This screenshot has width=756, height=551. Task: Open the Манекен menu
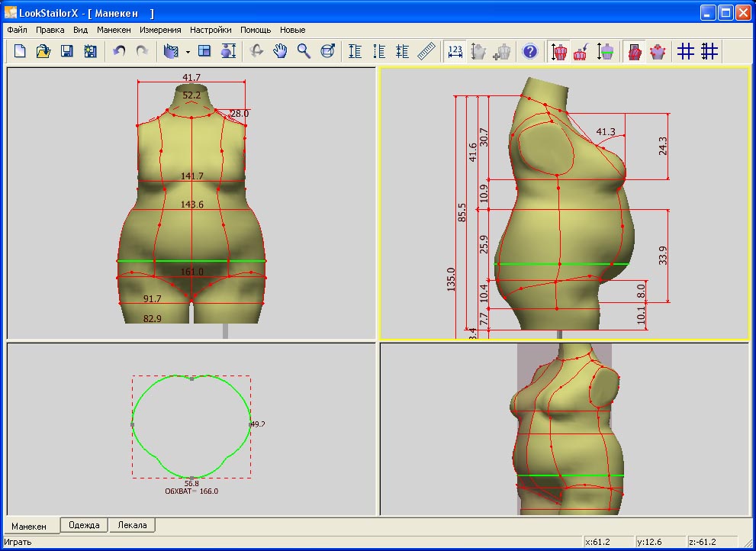(114, 30)
